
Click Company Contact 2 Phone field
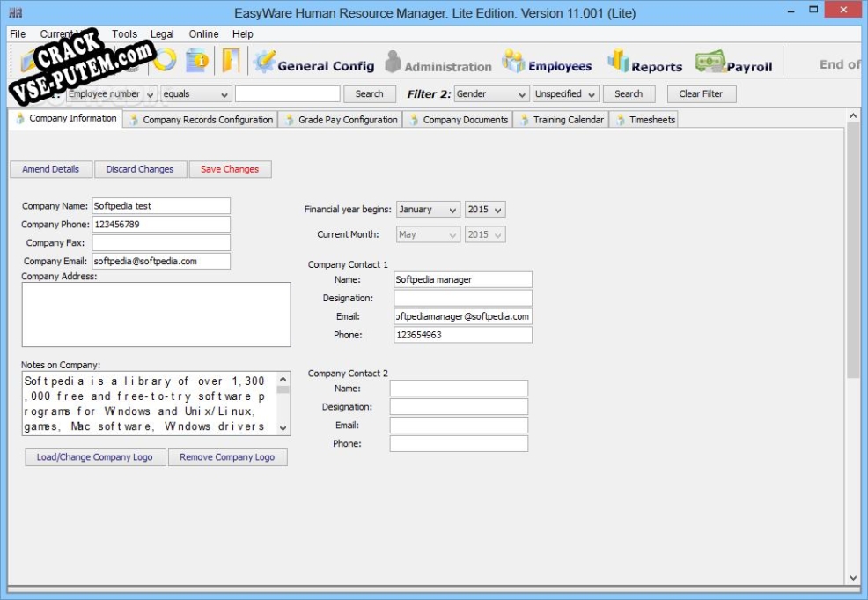[459, 443]
